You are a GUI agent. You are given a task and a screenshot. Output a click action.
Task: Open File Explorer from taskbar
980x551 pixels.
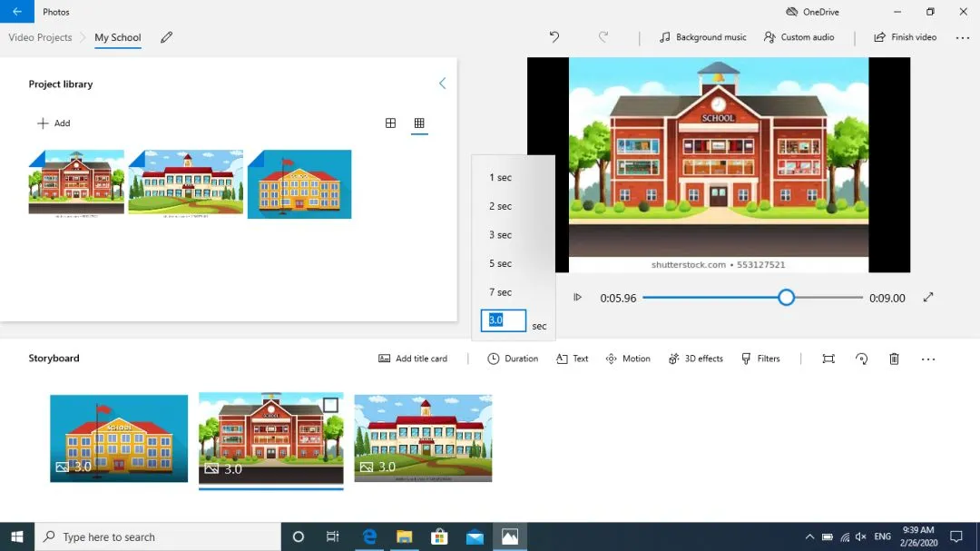pos(405,536)
